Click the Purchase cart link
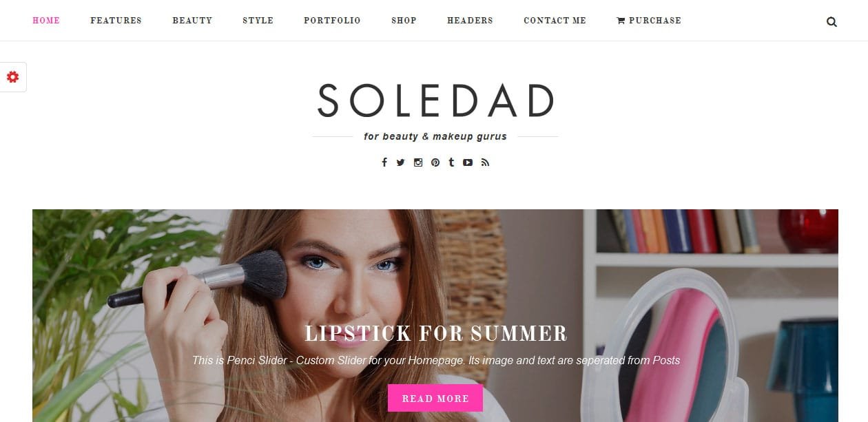Screen dimensions: 868x422 pos(649,21)
